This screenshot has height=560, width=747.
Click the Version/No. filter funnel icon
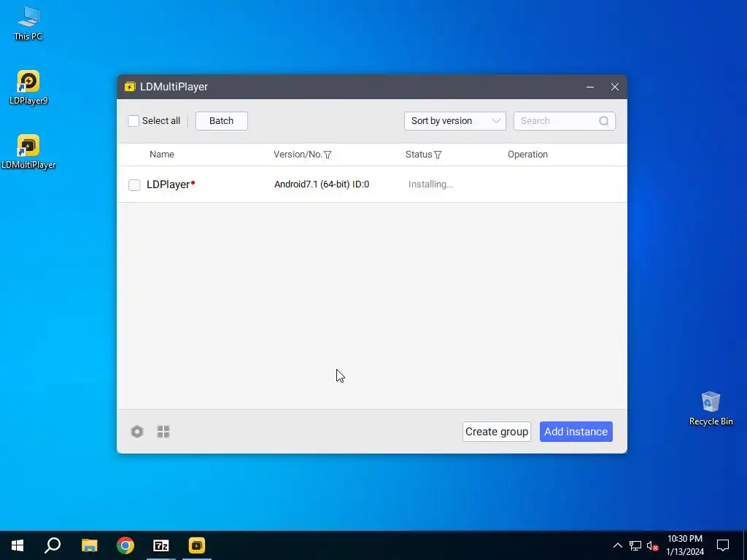[328, 155]
